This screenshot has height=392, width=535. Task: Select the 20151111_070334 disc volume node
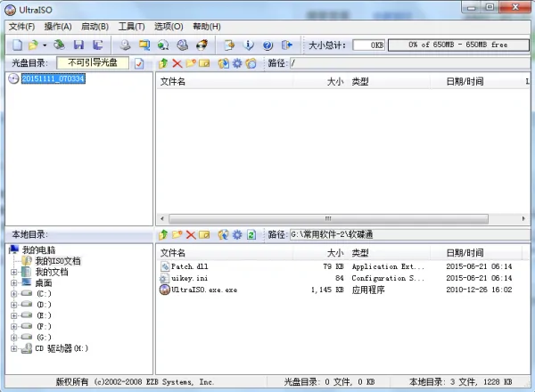[x=53, y=78]
